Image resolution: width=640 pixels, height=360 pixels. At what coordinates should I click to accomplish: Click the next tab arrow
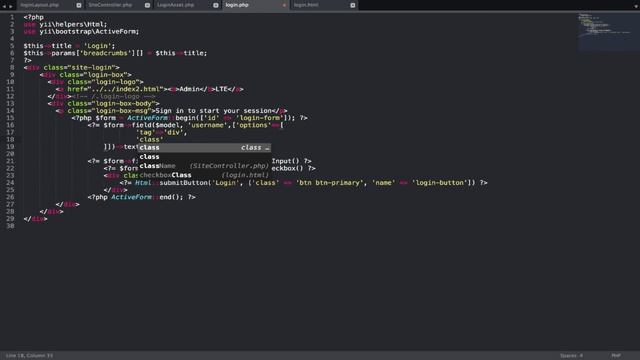tap(11, 6)
